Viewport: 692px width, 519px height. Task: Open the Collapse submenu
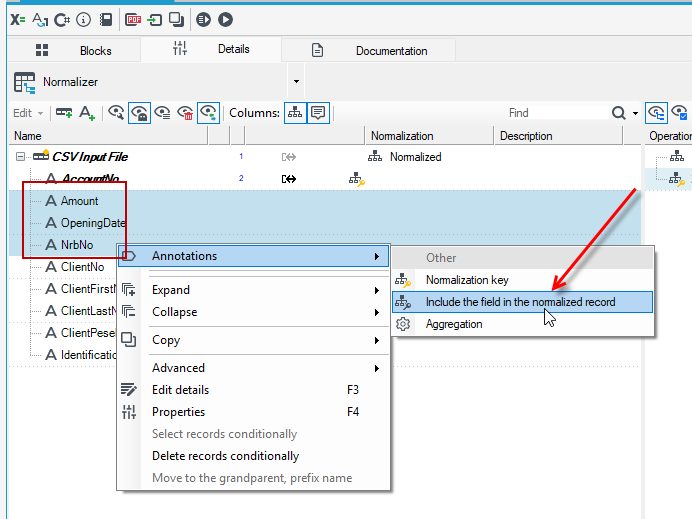[253, 312]
